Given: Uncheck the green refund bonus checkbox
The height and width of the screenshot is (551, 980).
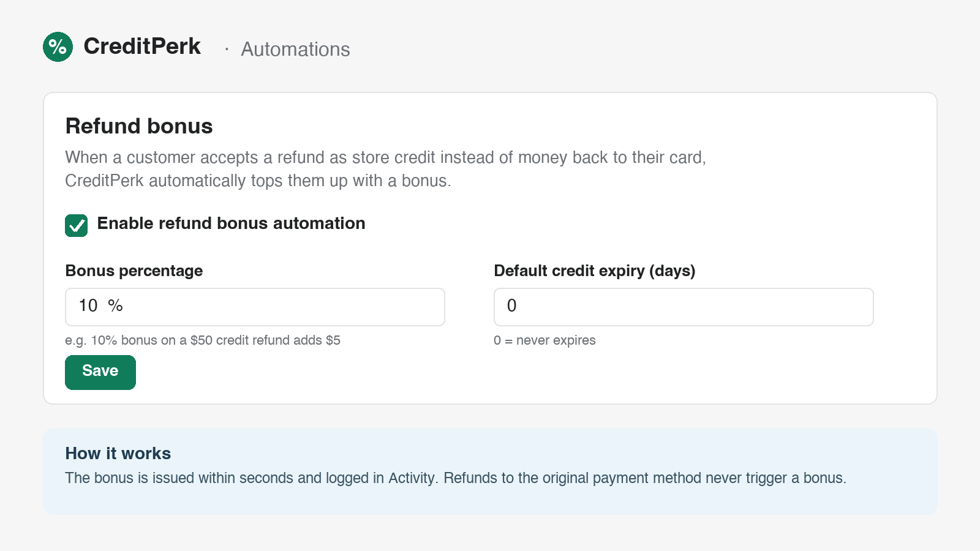Looking at the screenshot, I should pos(77,225).
